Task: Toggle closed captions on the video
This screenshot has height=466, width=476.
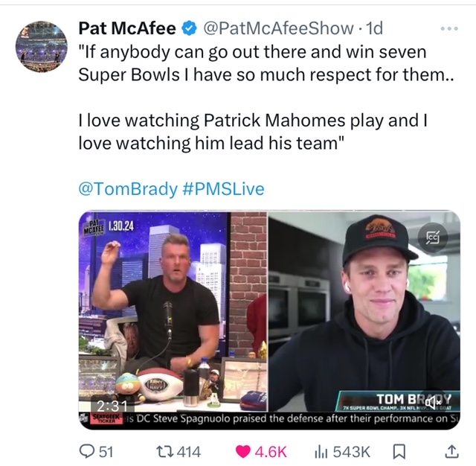Action: (x=433, y=237)
